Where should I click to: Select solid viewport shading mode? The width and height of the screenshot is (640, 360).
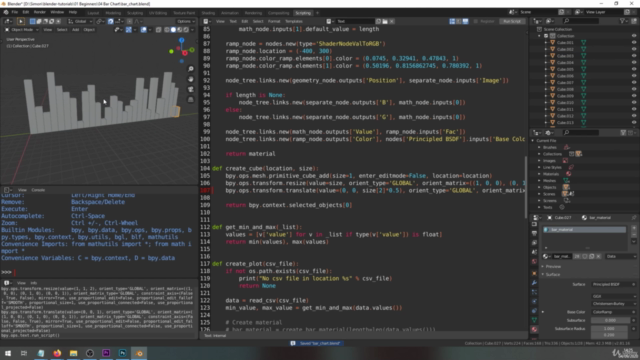point(173,30)
